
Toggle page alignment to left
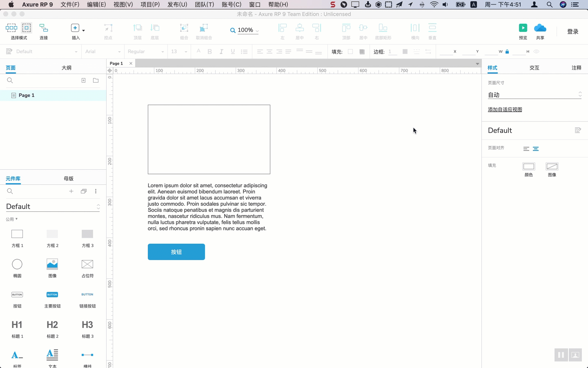click(526, 149)
